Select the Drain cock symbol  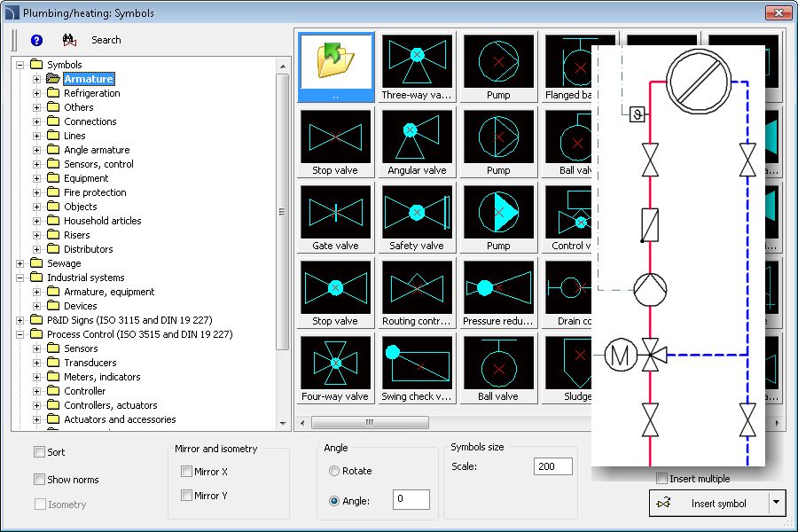click(567, 293)
